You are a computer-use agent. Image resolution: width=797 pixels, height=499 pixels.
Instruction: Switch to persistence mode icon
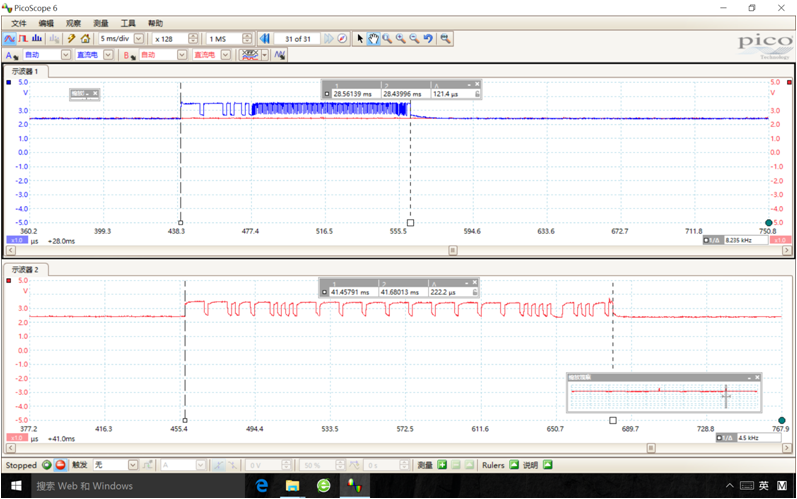(23, 39)
